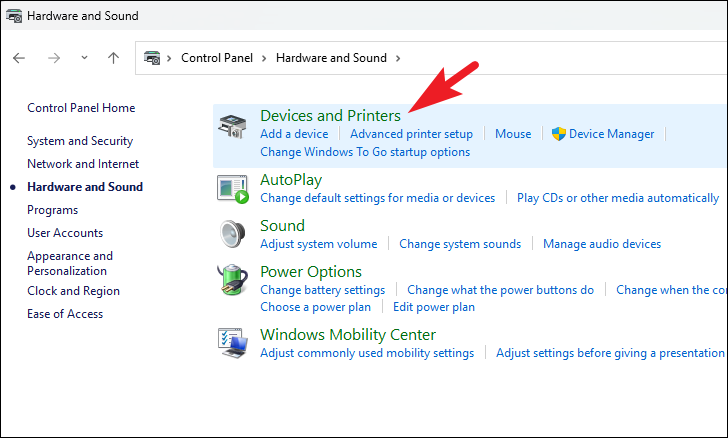Open Network and Internet category
The image size is (728, 438).
point(83,164)
